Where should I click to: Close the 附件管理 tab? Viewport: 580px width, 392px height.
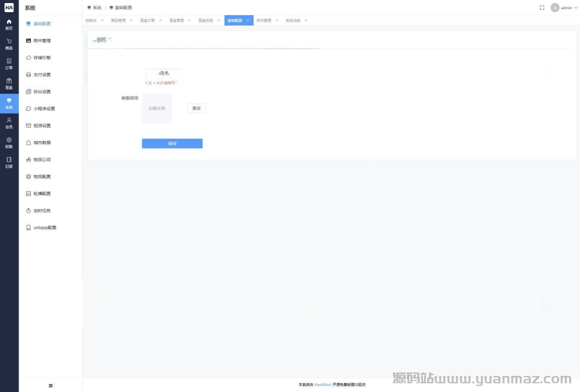pyautogui.click(x=277, y=20)
